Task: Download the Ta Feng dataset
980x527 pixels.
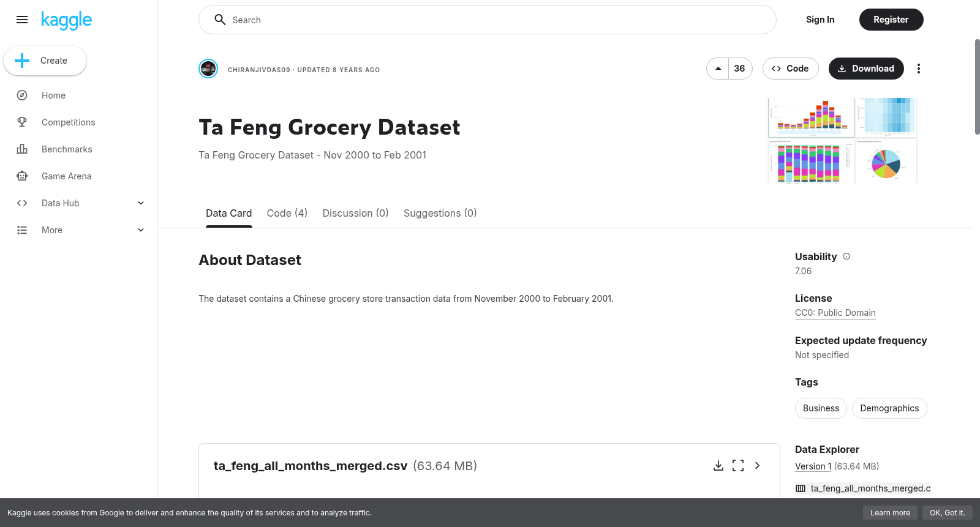Action: click(866, 69)
